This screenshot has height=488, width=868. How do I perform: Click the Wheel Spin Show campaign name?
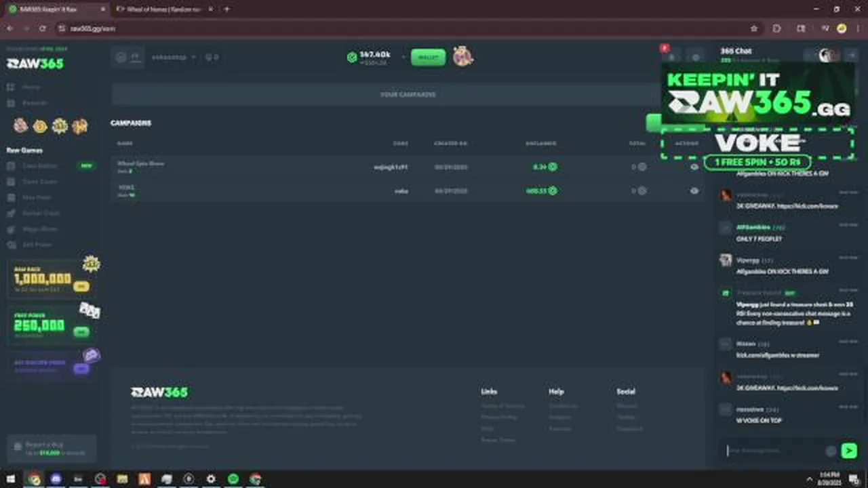click(x=140, y=163)
